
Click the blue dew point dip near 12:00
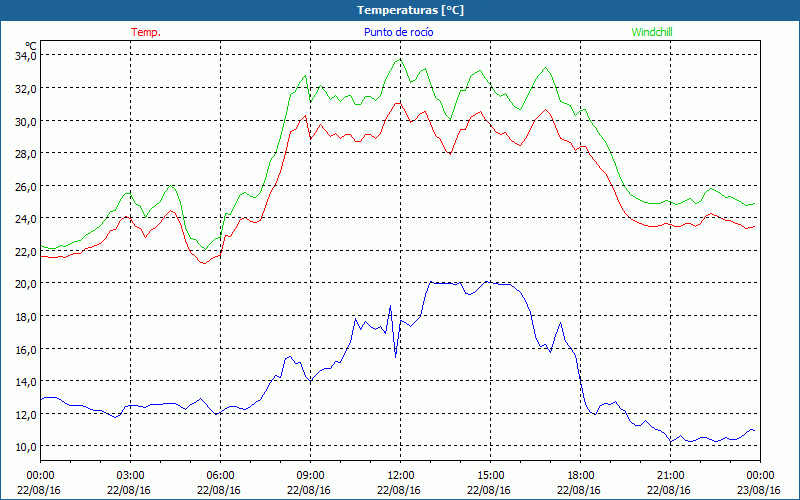(395, 356)
